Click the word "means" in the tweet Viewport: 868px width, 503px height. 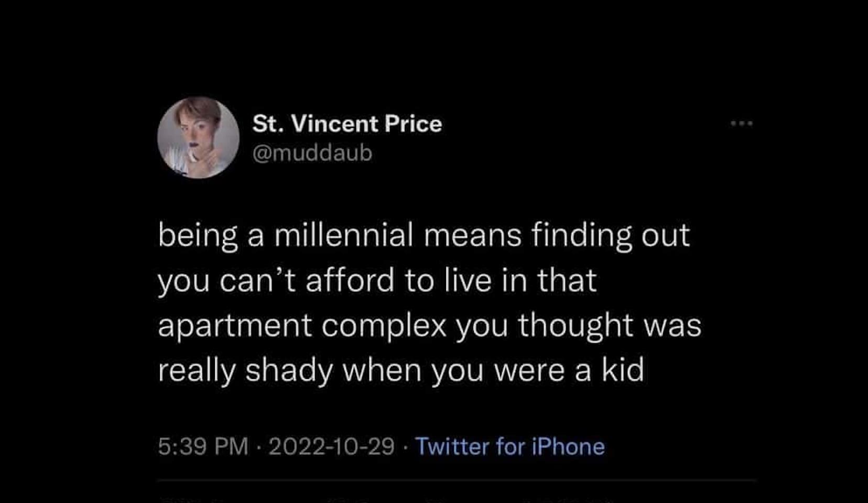(x=472, y=235)
